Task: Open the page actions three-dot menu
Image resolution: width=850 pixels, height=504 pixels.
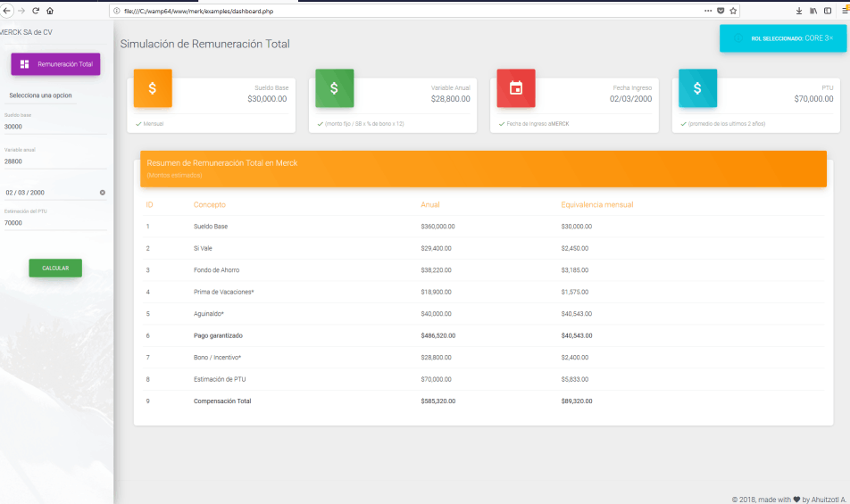Action: click(x=708, y=11)
